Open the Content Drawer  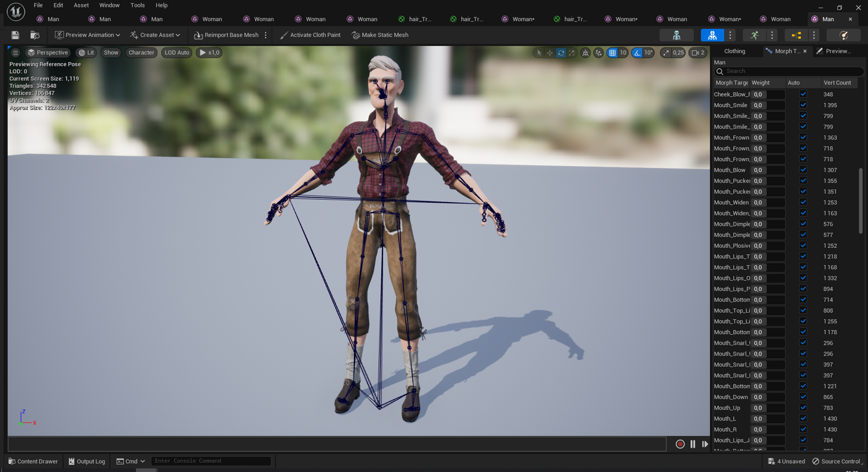click(x=33, y=462)
